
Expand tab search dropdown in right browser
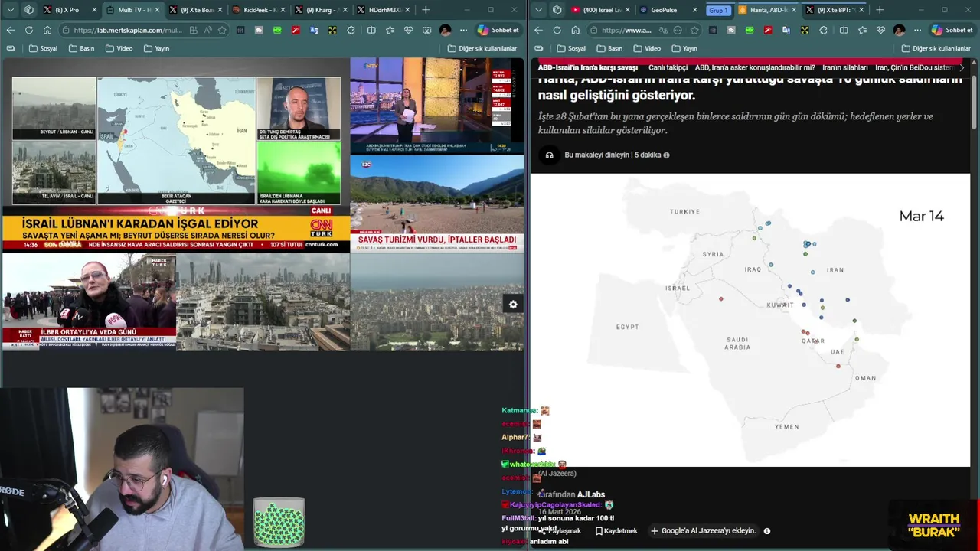coord(539,10)
